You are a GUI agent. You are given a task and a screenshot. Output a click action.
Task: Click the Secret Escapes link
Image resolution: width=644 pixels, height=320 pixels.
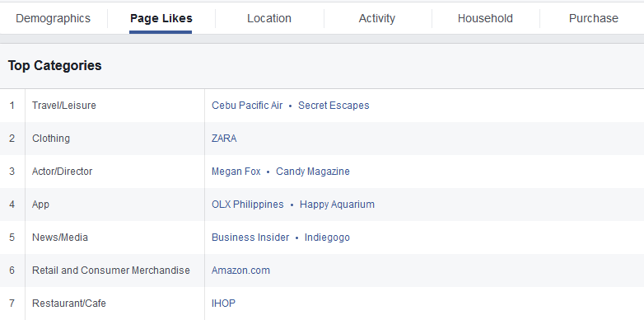[x=334, y=106]
